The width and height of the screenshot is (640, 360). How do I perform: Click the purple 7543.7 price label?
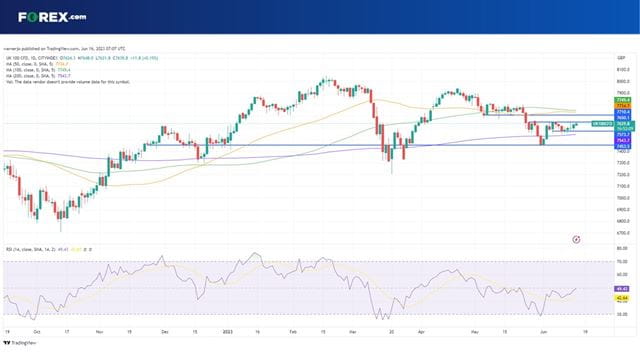(x=623, y=140)
